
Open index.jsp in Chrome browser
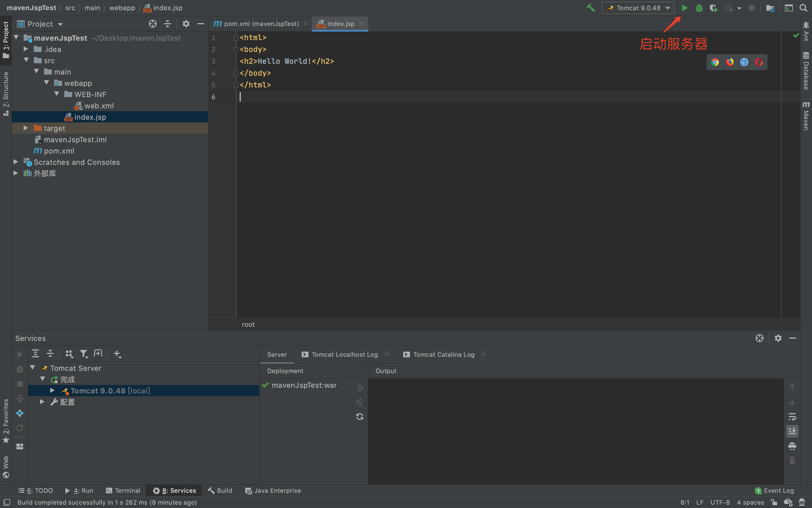[x=715, y=62]
